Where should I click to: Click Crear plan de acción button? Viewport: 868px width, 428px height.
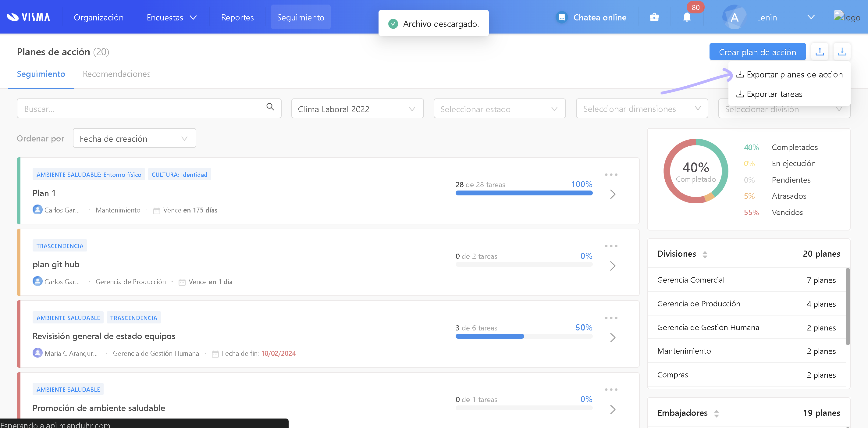click(x=757, y=52)
